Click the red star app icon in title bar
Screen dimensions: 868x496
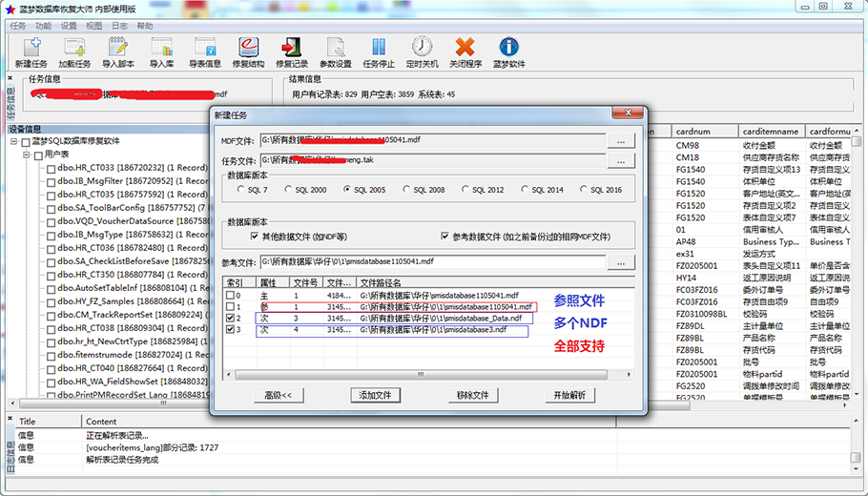[10, 10]
